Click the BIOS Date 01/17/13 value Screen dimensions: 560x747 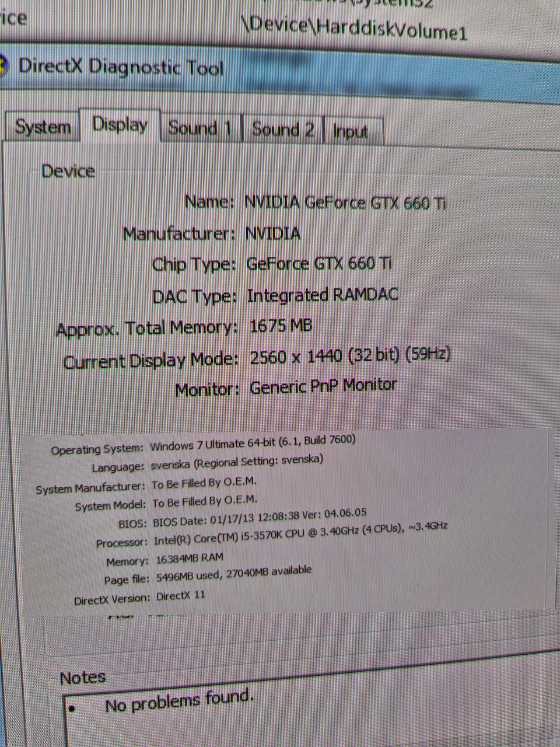(x=260, y=518)
